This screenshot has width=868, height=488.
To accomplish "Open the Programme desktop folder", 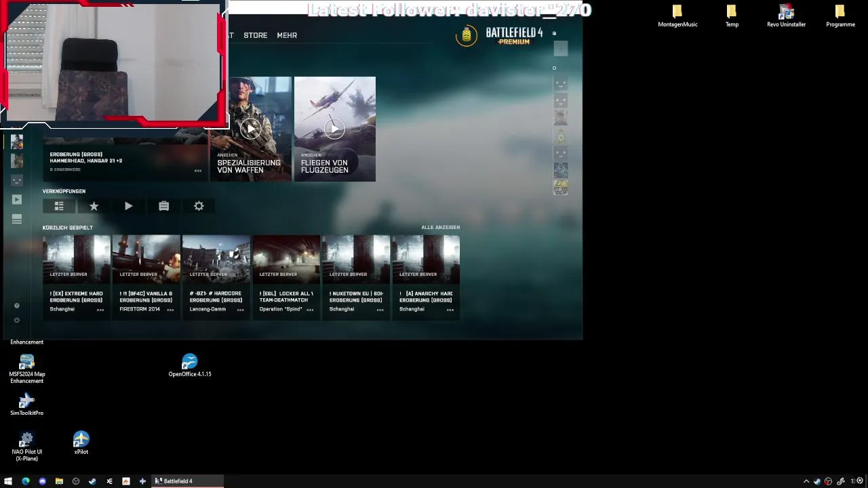I will (x=840, y=16).
